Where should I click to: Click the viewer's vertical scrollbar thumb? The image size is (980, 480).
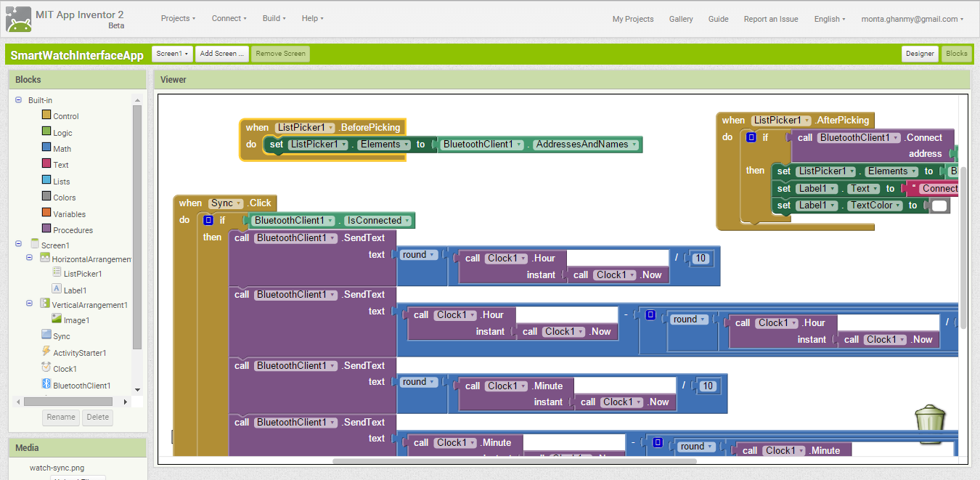point(965,248)
